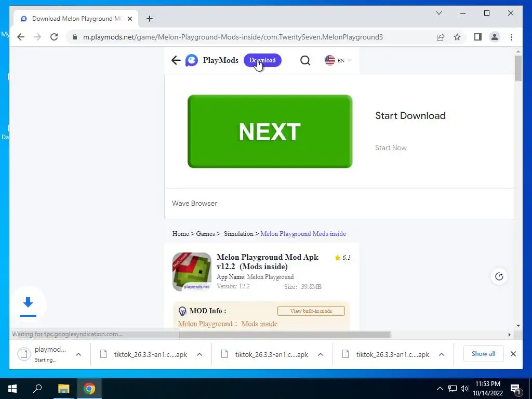This screenshot has width=532, height=399.
Task: Click the Melon Playground Mod Apk title
Action: click(268, 262)
